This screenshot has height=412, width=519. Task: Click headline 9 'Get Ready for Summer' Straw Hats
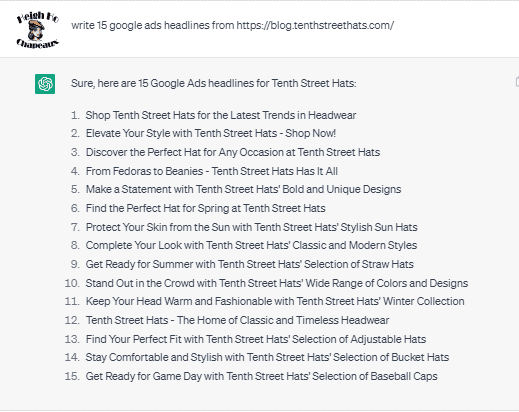[250, 264]
